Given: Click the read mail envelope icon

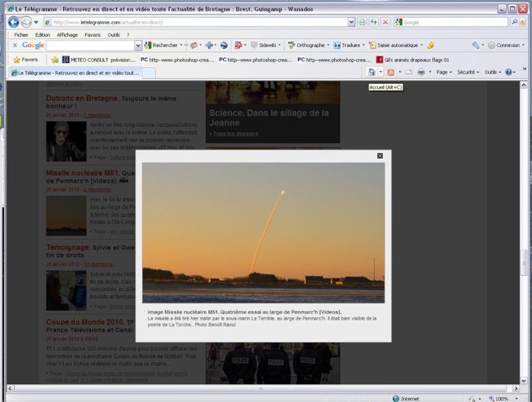Looking at the screenshot, I should point(409,72).
